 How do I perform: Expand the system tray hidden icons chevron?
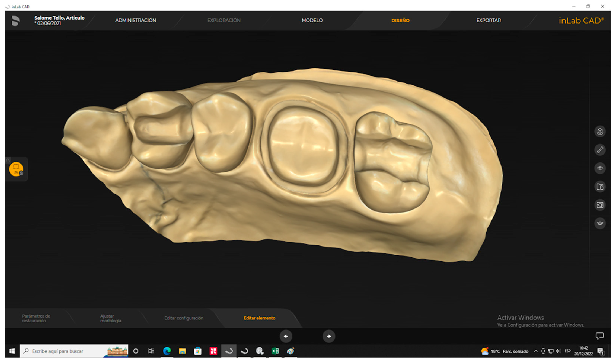535,351
